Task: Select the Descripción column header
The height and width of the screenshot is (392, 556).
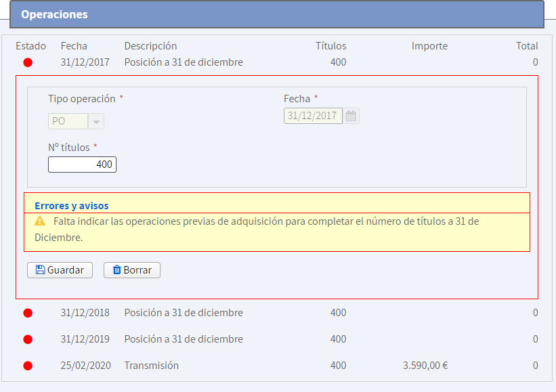Action: pyautogui.click(x=150, y=46)
